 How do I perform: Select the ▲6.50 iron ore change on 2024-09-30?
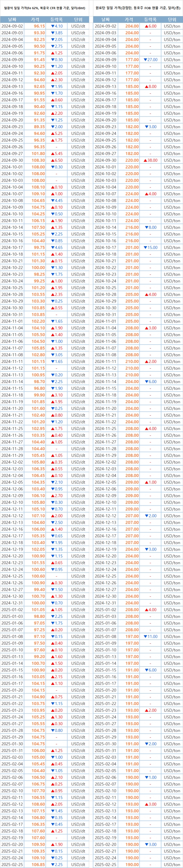click(x=56, y=161)
